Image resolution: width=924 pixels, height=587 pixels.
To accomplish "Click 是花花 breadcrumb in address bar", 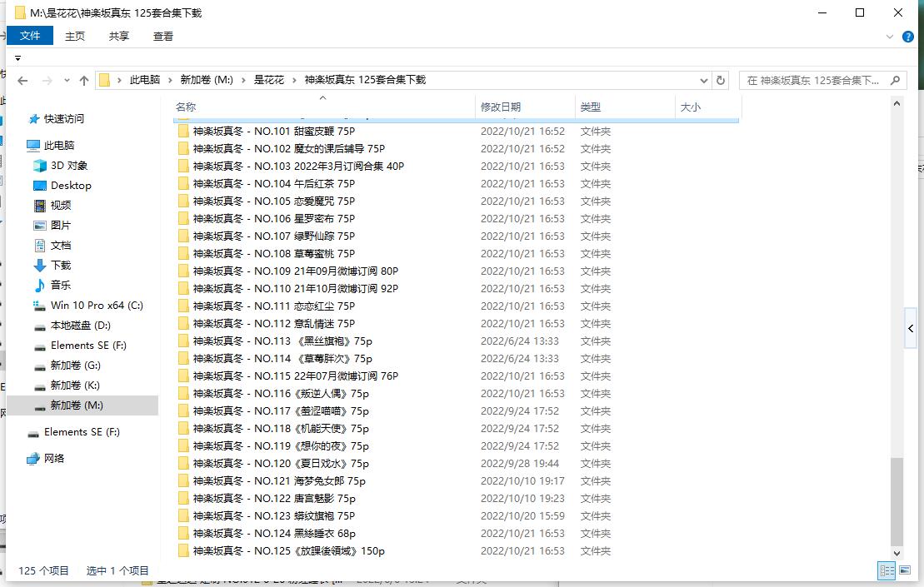I will coord(269,79).
